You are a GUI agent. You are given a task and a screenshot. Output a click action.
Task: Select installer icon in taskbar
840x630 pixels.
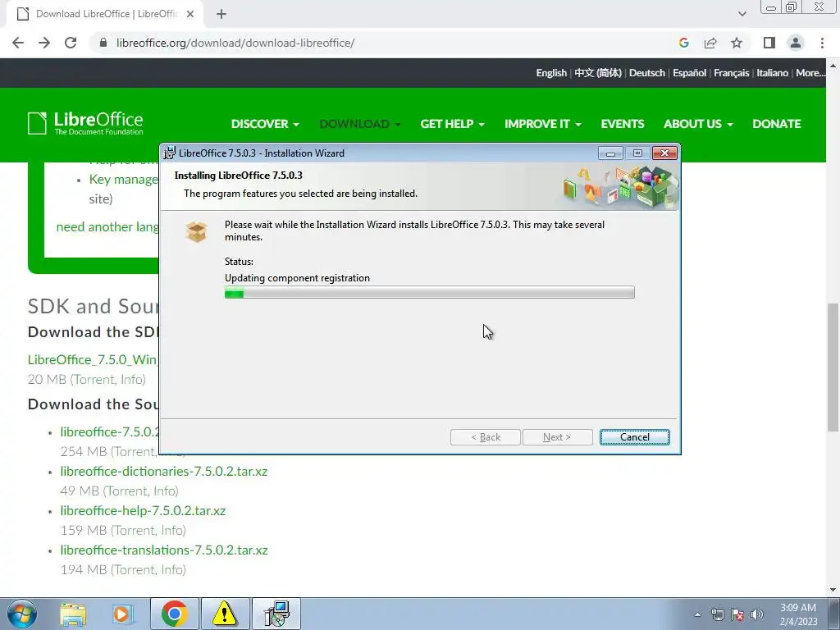[276, 614]
